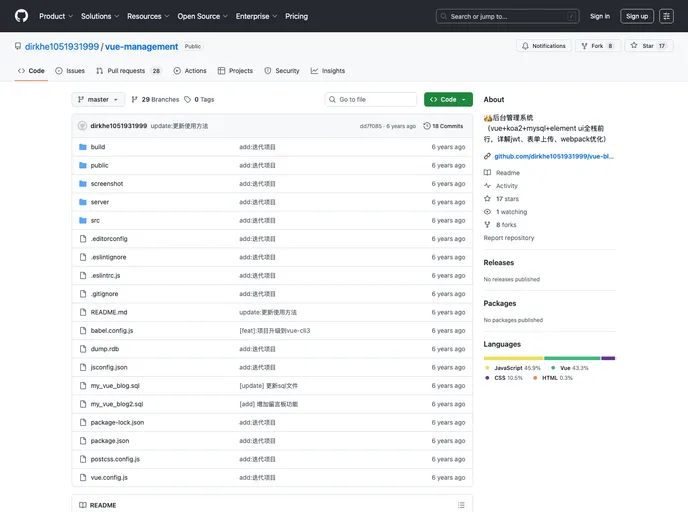Open the Insights tab
The width and height of the screenshot is (688, 512).
tap(328, 71)
